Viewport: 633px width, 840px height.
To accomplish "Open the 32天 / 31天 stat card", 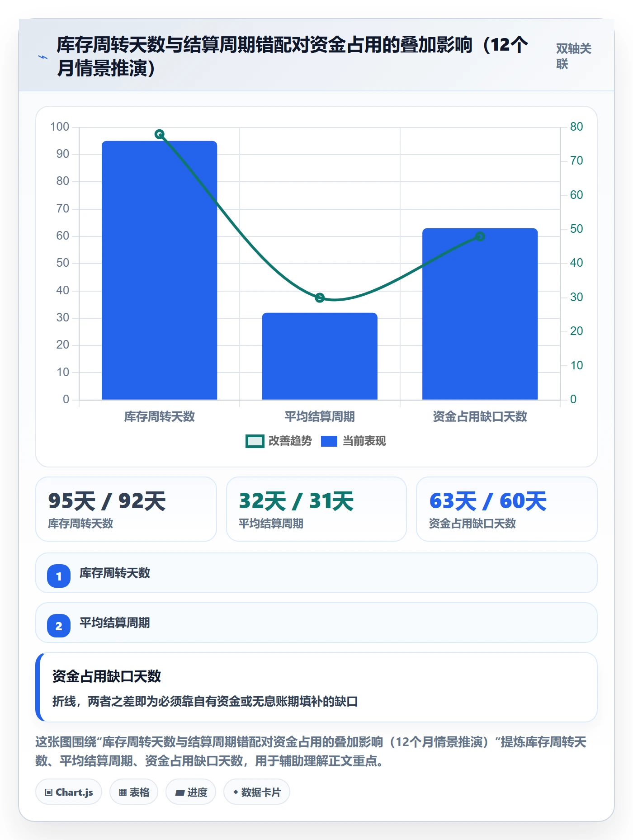I will (316, 509).
